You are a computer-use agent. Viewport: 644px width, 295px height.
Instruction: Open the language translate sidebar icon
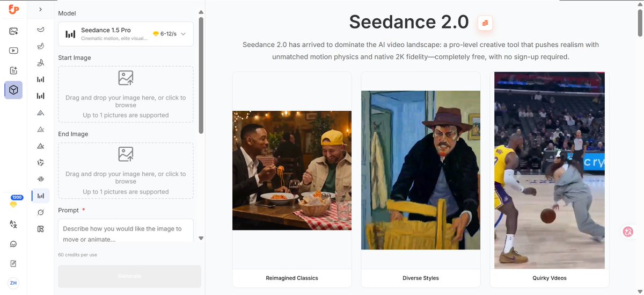coord(13,224)
